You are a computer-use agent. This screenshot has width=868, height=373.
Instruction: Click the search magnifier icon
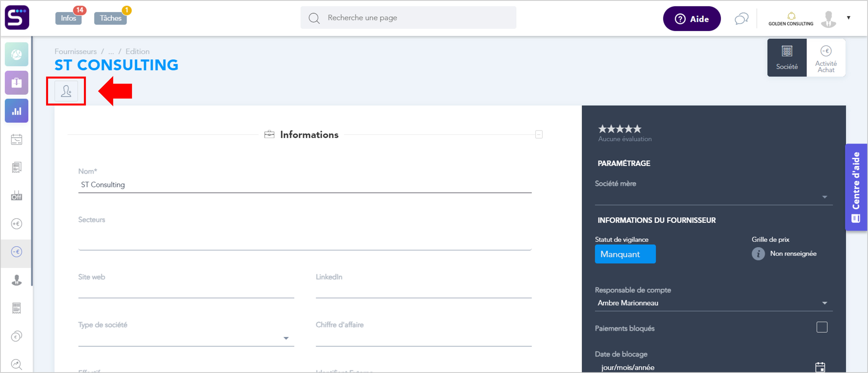(314, 18)
